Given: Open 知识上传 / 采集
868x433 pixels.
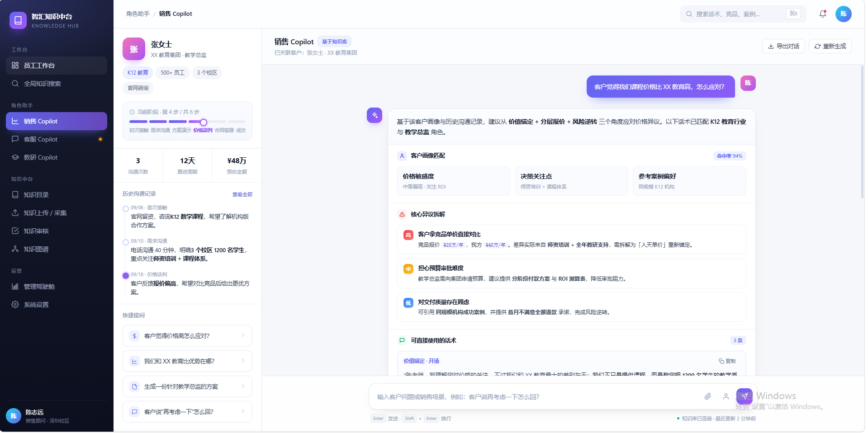Looking at the screenshot, I should tap(57, 213).
